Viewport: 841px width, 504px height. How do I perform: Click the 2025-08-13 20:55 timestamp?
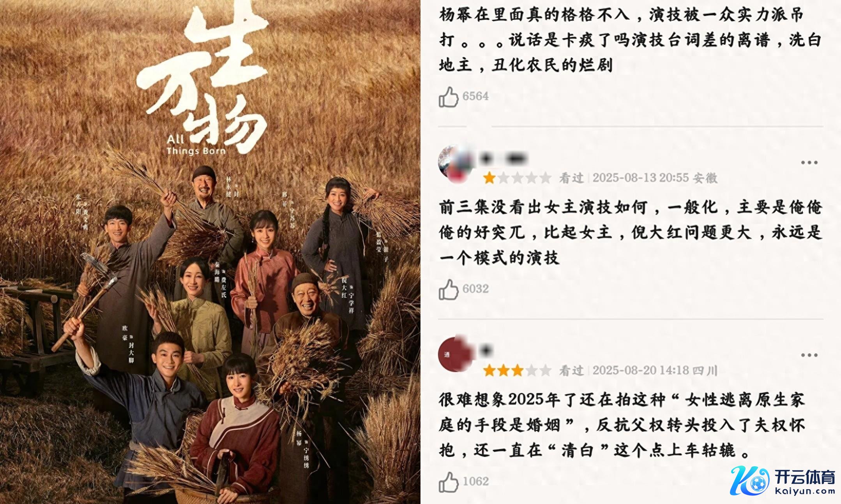(641, 178)
